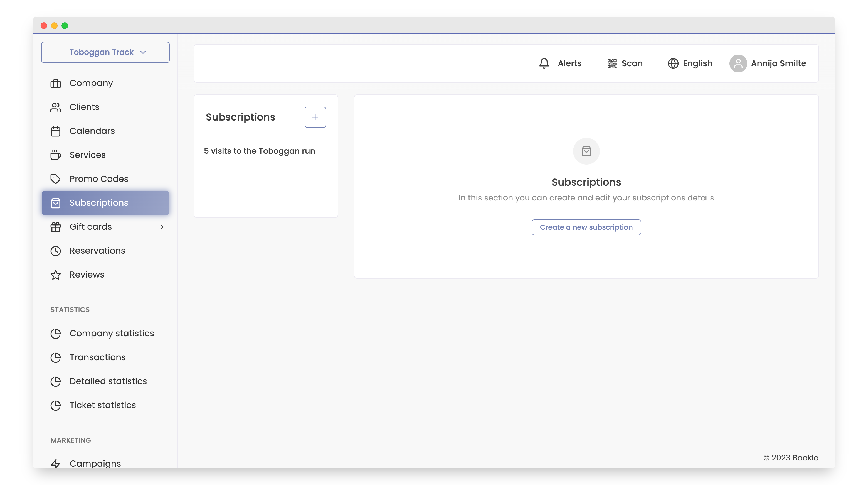Click Create a new subscription
Screen dimensions: 868x485
[586, 227]
